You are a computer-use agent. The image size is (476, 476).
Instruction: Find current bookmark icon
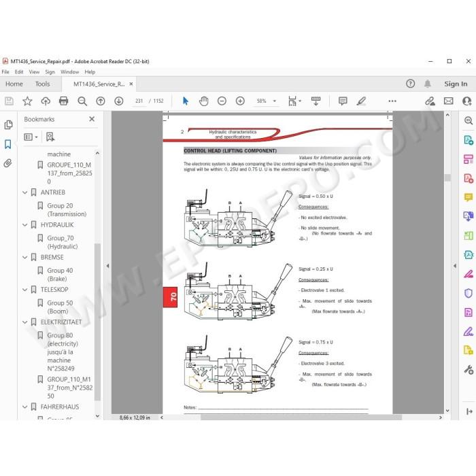point(50,137)
